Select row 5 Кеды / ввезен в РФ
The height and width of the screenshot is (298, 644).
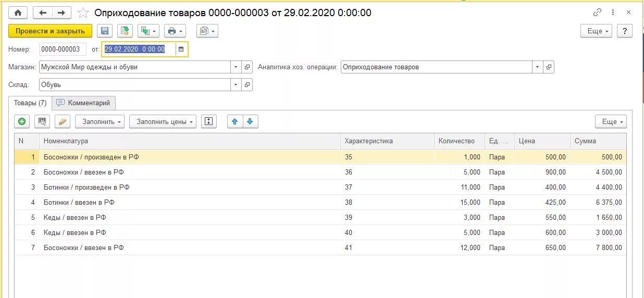pyautogui.click(x=320, y=217)
